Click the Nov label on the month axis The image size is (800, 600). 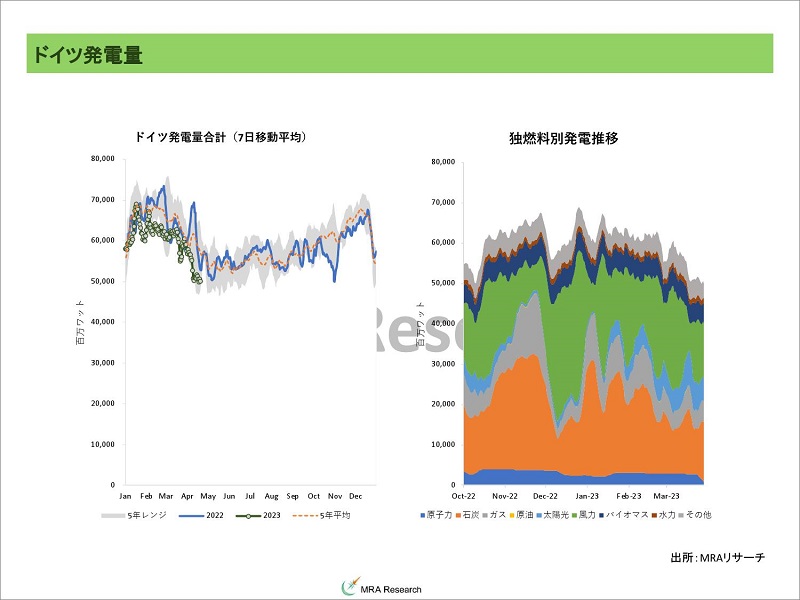click(x=335, y=496)
